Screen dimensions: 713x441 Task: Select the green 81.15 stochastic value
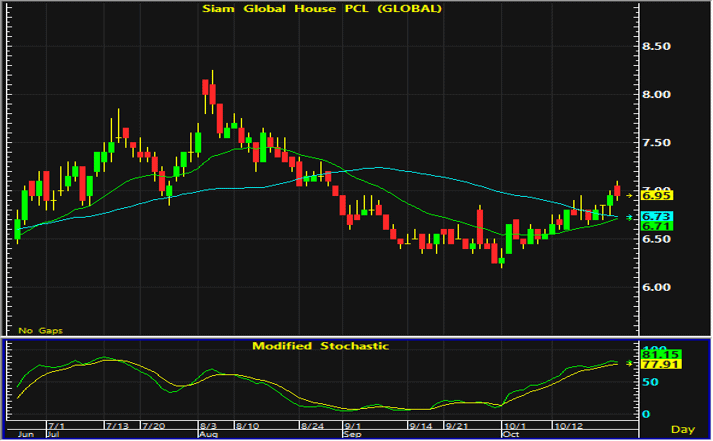661,354
